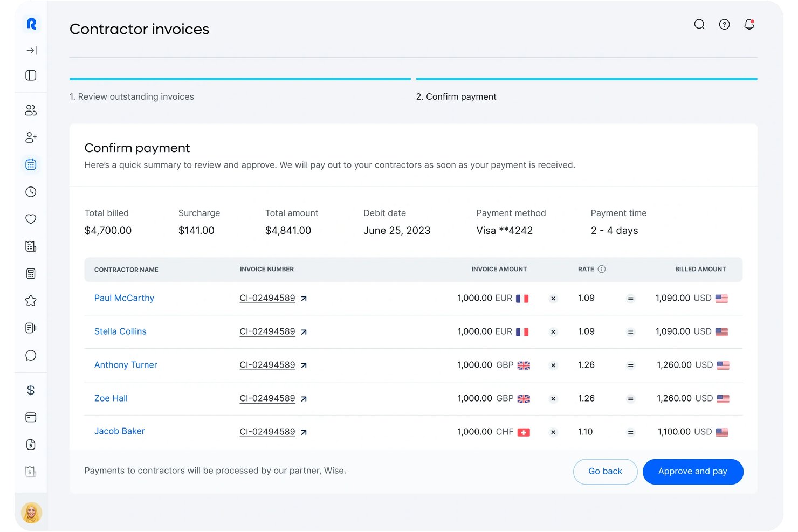This screenshot has width=798, height=532.
Task: Click the Billed Amount column header
Action: pos(700,269)
